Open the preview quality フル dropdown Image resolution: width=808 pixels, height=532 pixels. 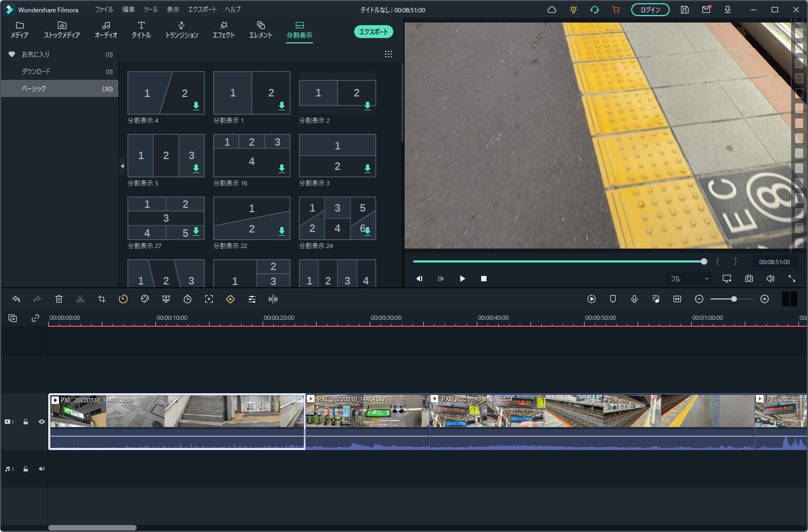coord(689,279)
